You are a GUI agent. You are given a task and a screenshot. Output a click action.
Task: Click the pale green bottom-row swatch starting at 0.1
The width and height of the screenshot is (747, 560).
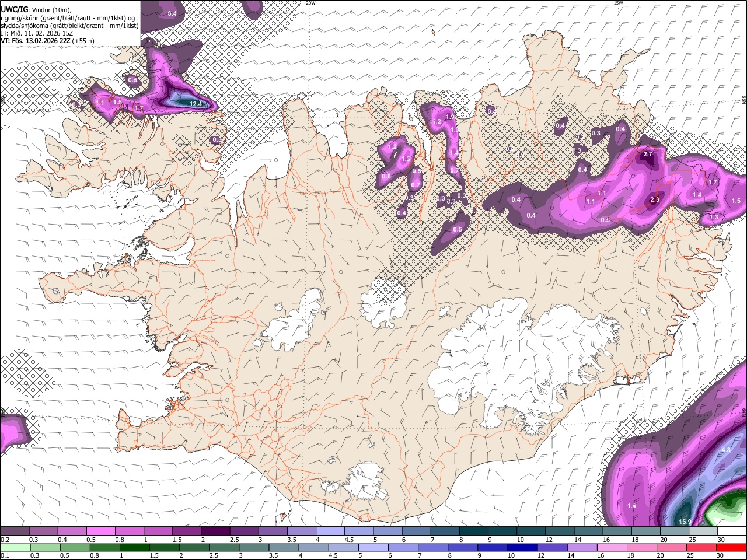click(15, 548)
